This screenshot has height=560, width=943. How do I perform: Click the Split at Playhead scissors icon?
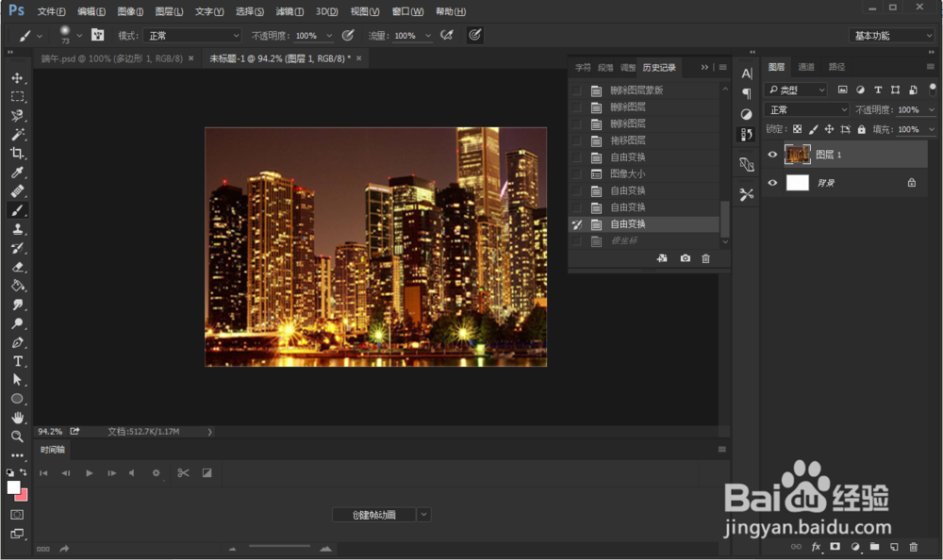pos(184,472)
